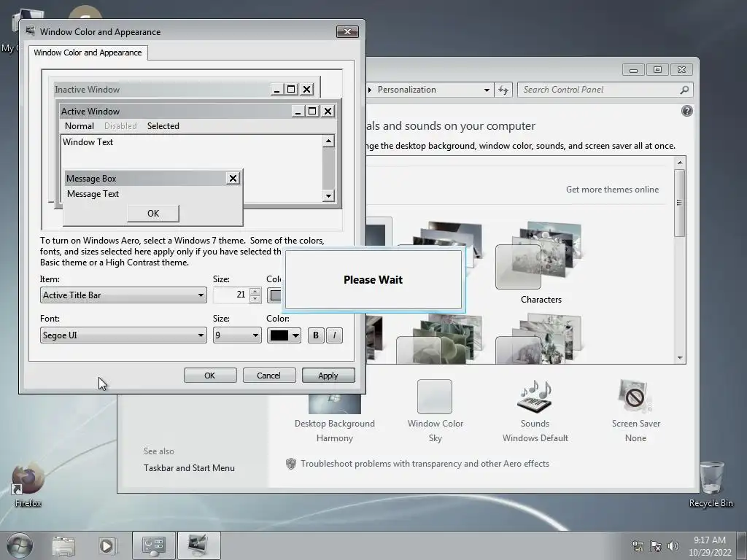This screenshot has width=747, height=560.
Task: Click OK in the Message Box preview
Action: click(x=153, y=214)
